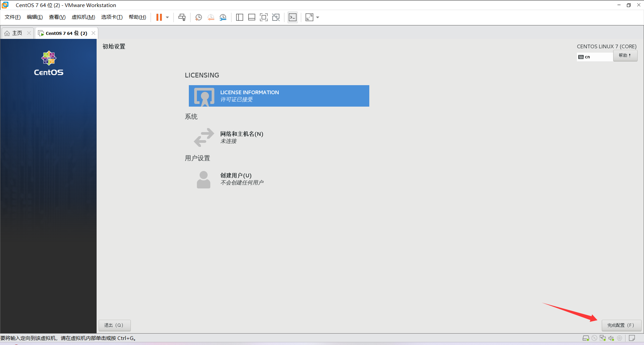
Task: Open the virtual machine console view toggle
Action: pyautogui.click(x=292, y=17)
